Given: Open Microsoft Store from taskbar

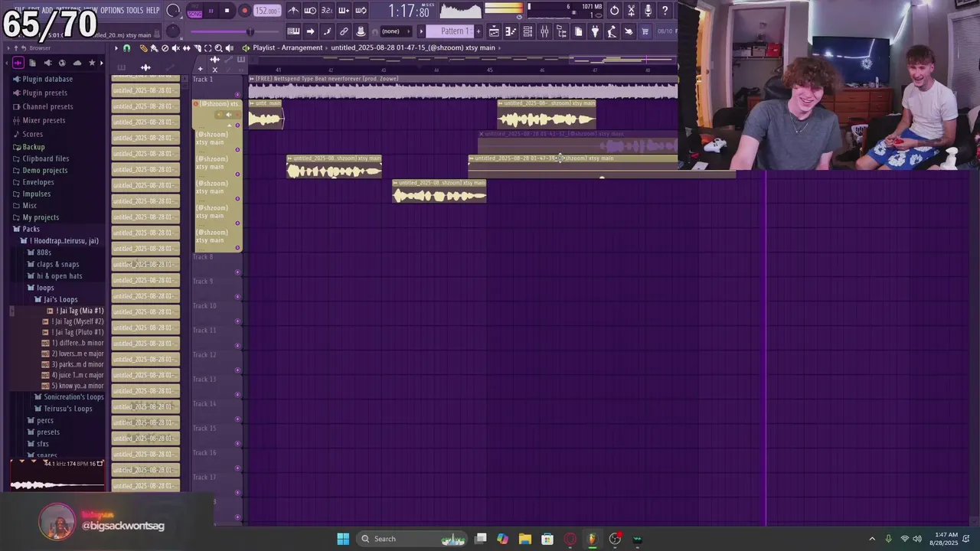Looking at the screenshot, I should (547, 539).
